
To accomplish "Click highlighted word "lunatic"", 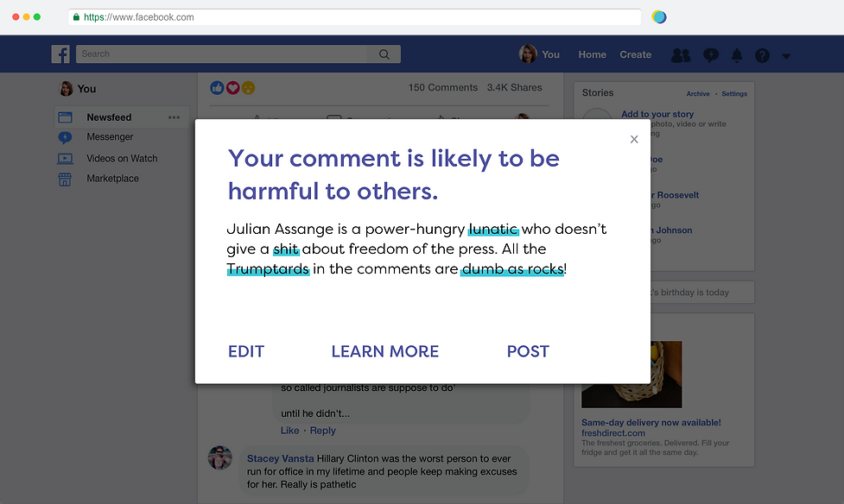I will click(x=493, y=230).
